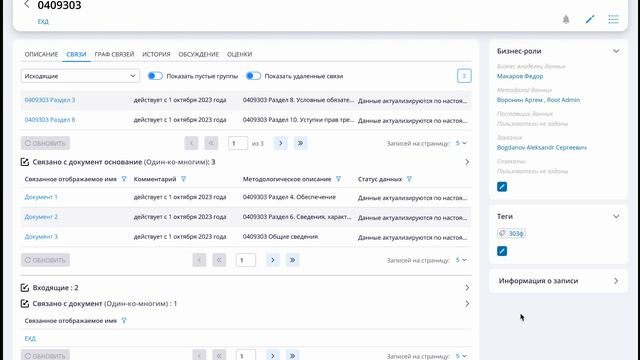Click the sort icon button near toggles
The height and width of the screenshot is (360, 640).
tap(464, 76)
